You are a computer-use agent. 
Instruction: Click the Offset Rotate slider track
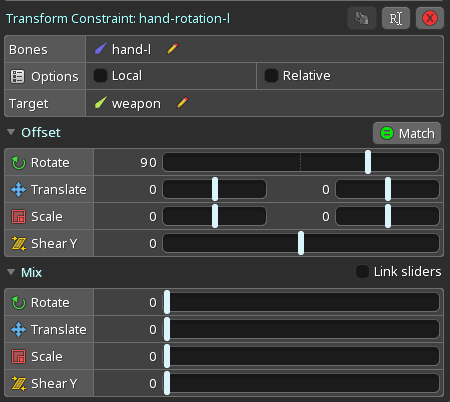click(301, 162)
